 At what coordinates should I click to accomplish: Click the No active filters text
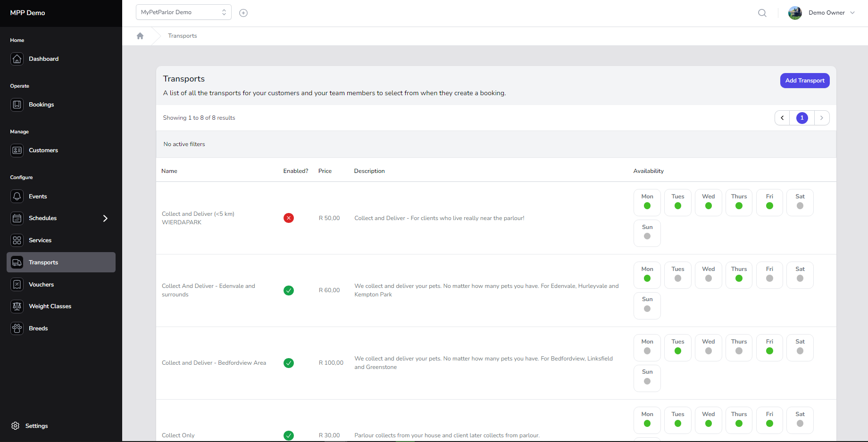[x=184, y=144]
